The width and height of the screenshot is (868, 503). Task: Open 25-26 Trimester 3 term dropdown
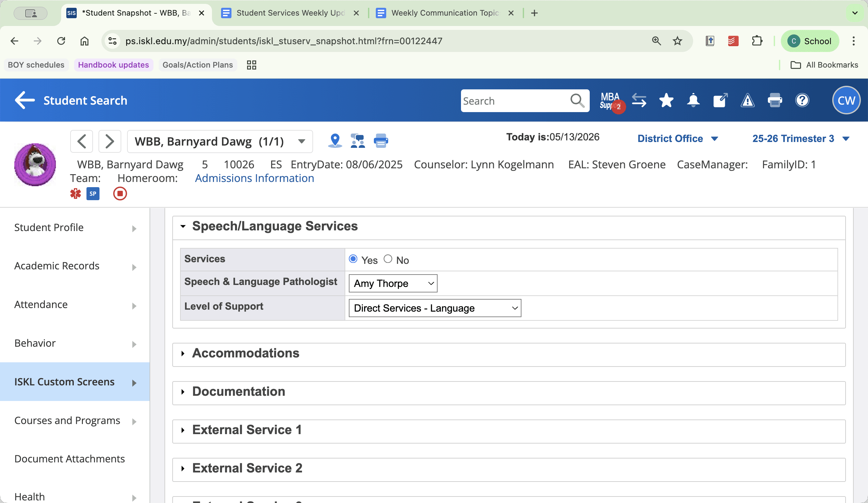point(800,139)
